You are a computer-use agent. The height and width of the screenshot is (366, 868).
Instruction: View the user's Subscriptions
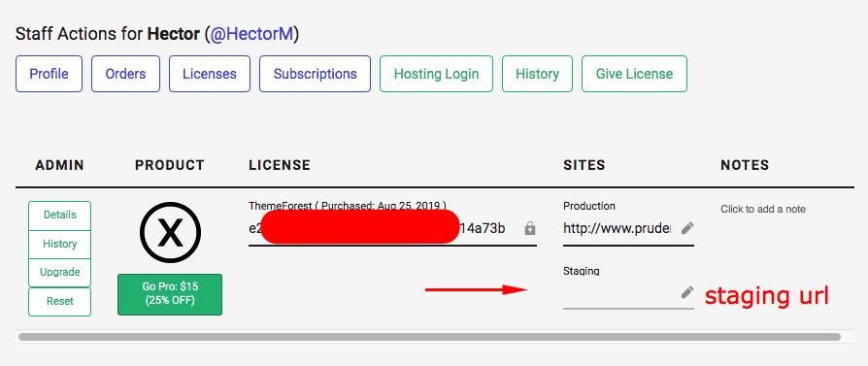coord(315,74)
